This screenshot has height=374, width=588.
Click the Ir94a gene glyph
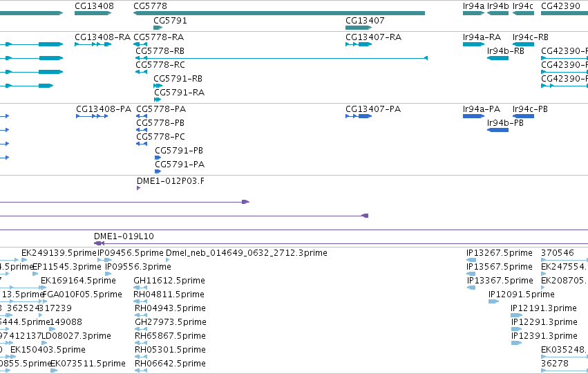tap(473, 13)
